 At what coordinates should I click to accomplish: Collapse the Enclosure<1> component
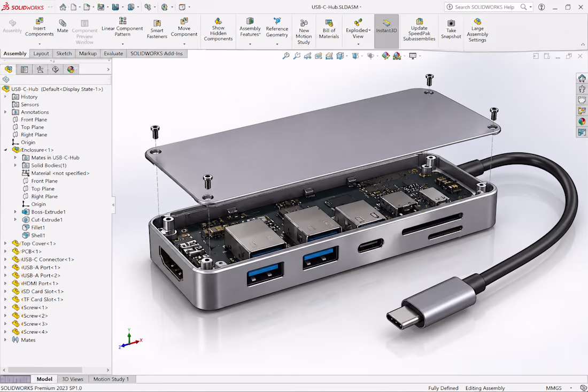5,150
